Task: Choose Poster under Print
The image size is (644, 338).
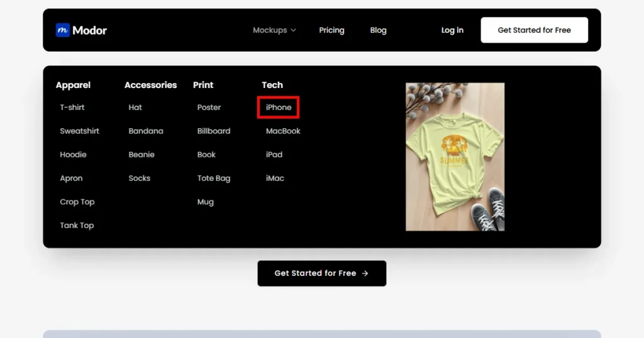Action: coord(209,107)
